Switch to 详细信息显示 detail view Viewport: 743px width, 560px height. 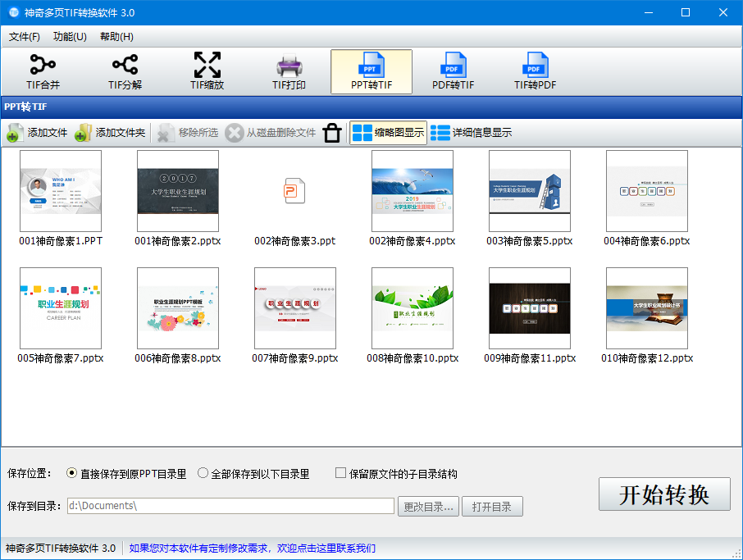pyautogui.click(x=472, y=133)
